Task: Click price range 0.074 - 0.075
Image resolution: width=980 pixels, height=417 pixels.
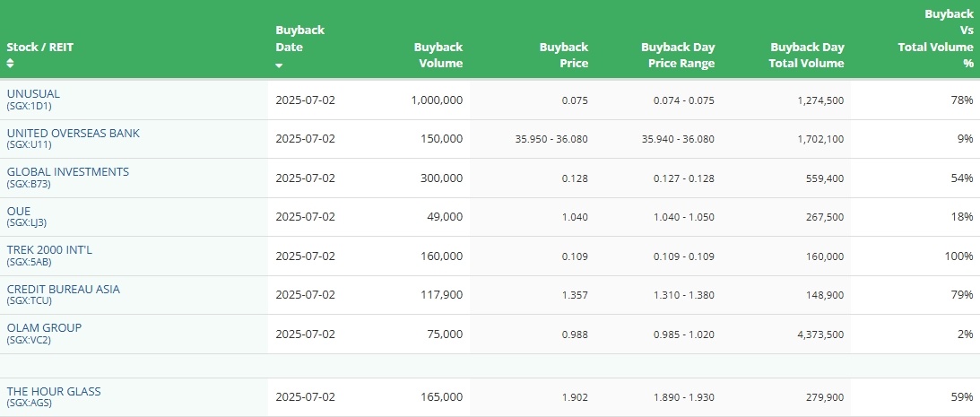Action: click(684, 100)
